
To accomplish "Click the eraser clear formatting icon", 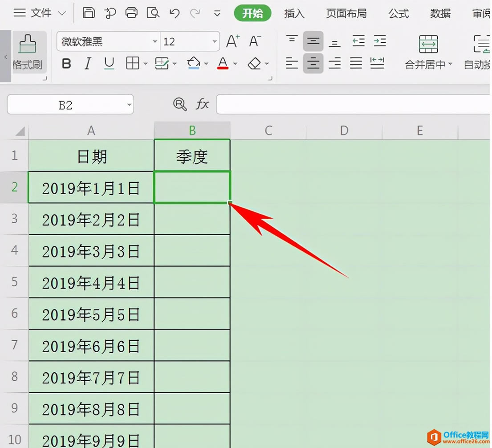I will (255, 63).
